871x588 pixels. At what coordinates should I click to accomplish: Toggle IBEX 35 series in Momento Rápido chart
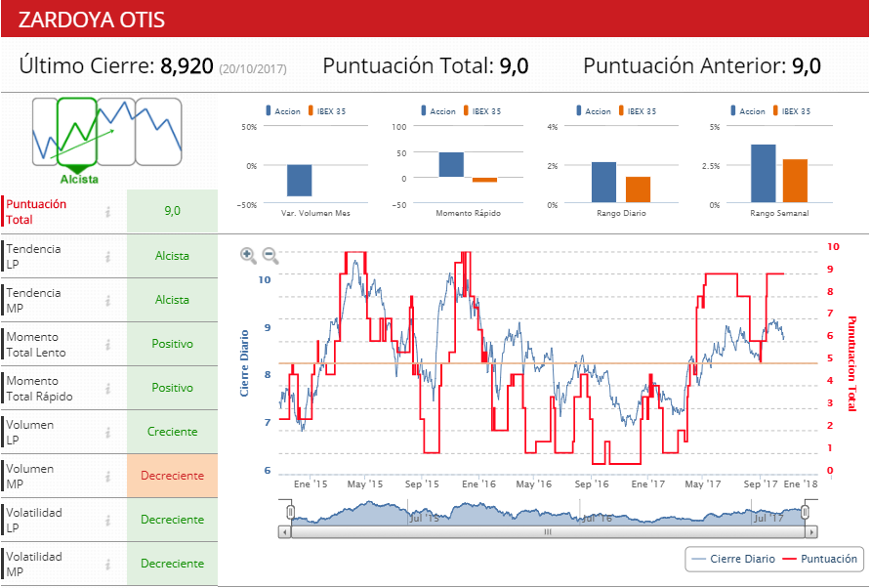(482, 111)
